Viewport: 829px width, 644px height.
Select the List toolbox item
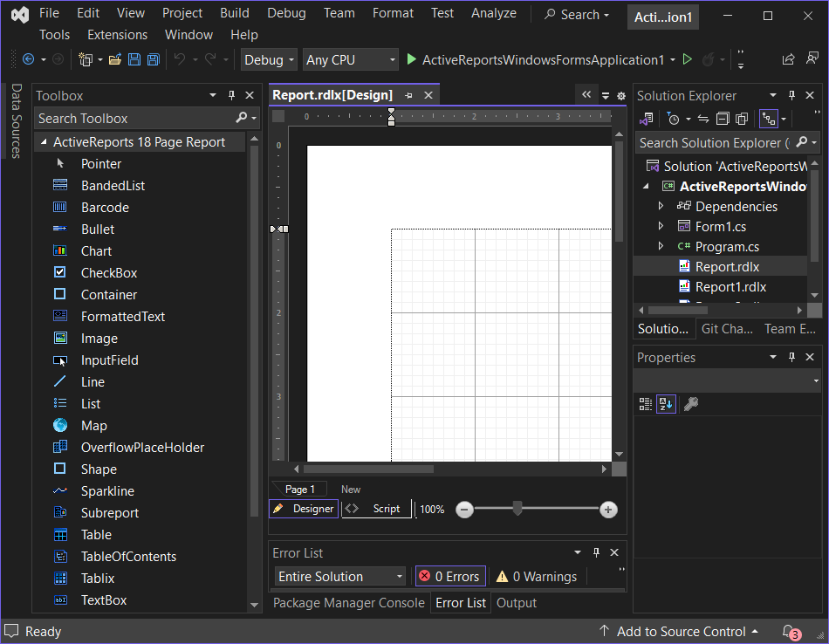click(x=91, y=403)
